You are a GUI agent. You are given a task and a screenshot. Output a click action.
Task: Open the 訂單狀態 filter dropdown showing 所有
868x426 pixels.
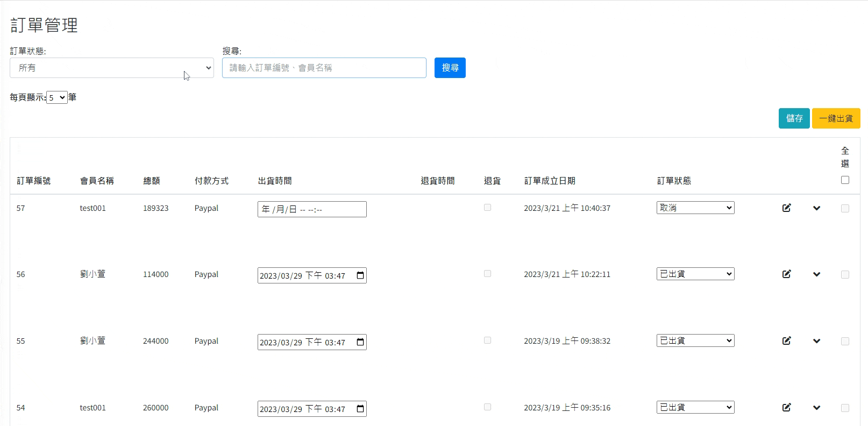pyautogui.click(x=112, y=68)
